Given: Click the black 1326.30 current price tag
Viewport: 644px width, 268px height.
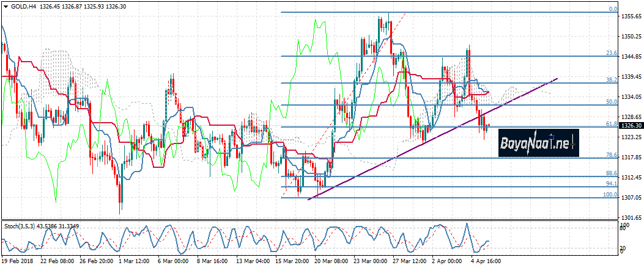Looking at the screenshot, I should pyautogui.click(x=631, y=126).
